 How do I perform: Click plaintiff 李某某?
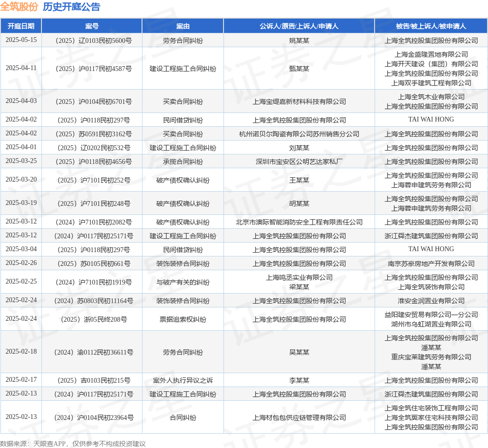pyautogui.click(x=299, y=380)
